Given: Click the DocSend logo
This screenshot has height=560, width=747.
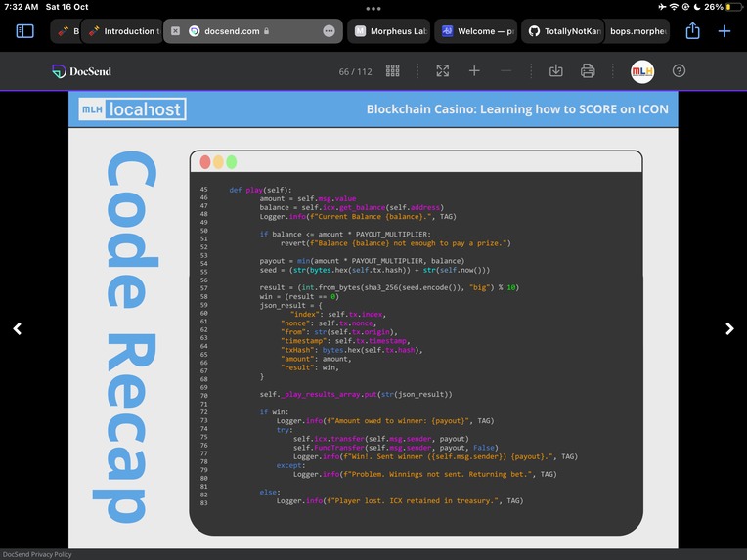Looking at the screenshot, I should [81, 71].
